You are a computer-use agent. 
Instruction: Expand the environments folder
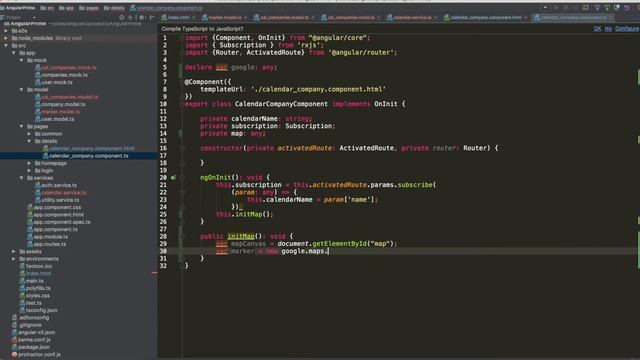tap(14, 259)
